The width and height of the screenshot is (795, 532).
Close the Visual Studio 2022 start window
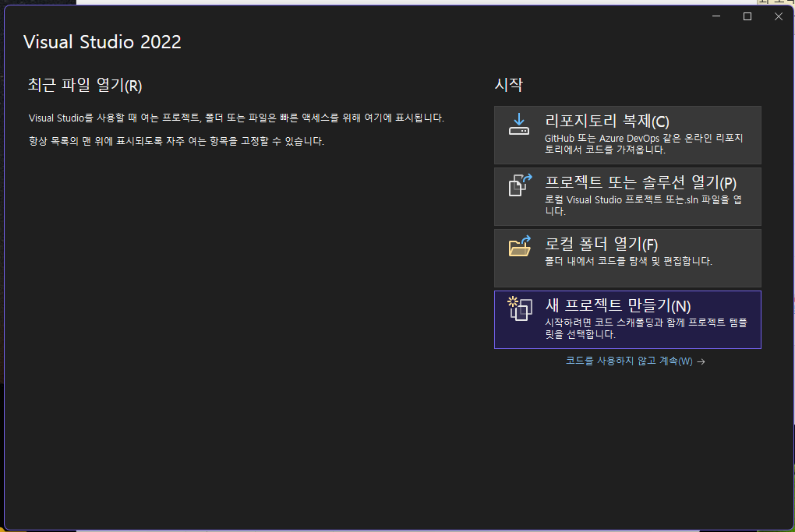(x=779, y=16)
